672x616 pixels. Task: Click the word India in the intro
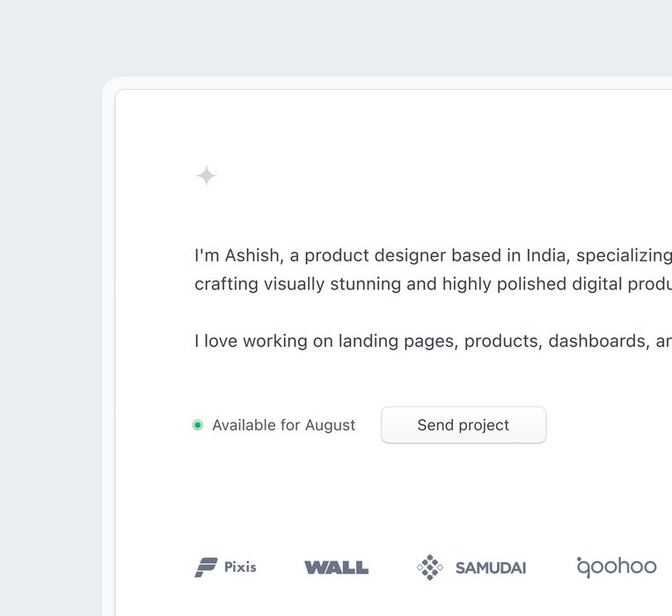click(x=547, y=256)
